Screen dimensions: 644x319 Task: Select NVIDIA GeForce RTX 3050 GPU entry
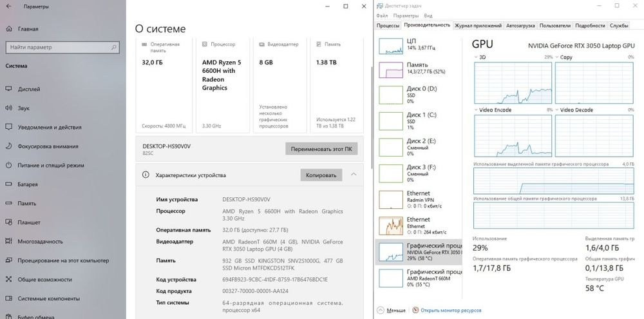[x=418, y=251]
